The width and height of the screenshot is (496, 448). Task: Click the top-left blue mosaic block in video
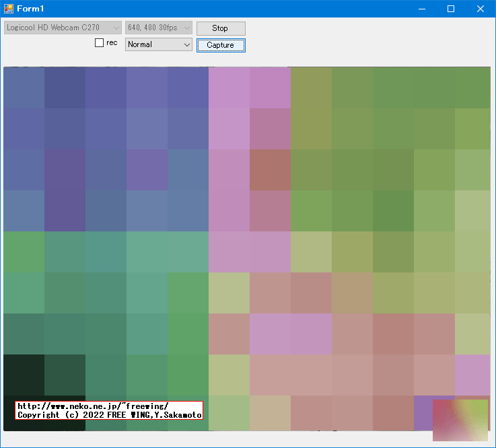(24, 87)
